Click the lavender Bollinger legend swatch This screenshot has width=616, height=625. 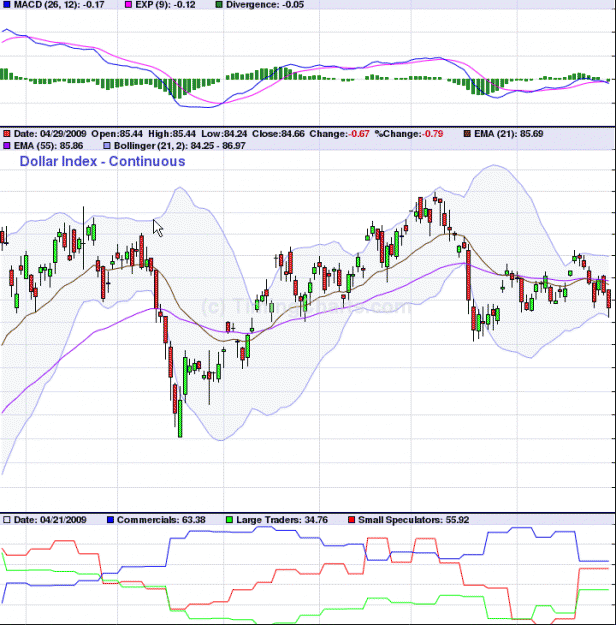pos(106,145)
